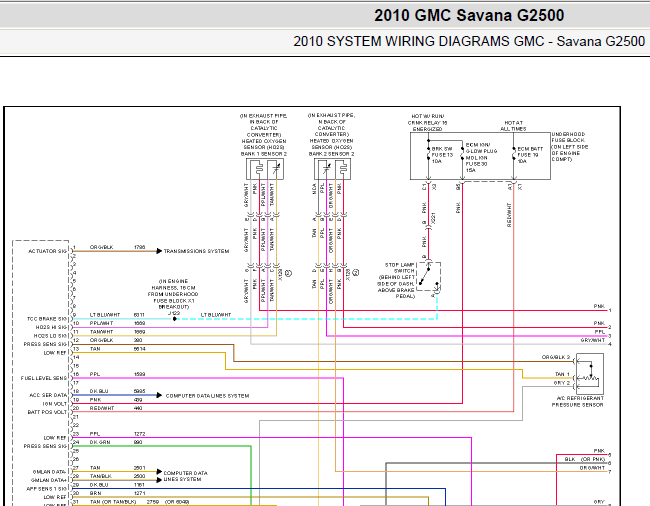This screenshot has height=506, width=650.
Task: Select the "TRANSMISSIONS SYSTEM" reference label
Action: (x=196, y=251)
